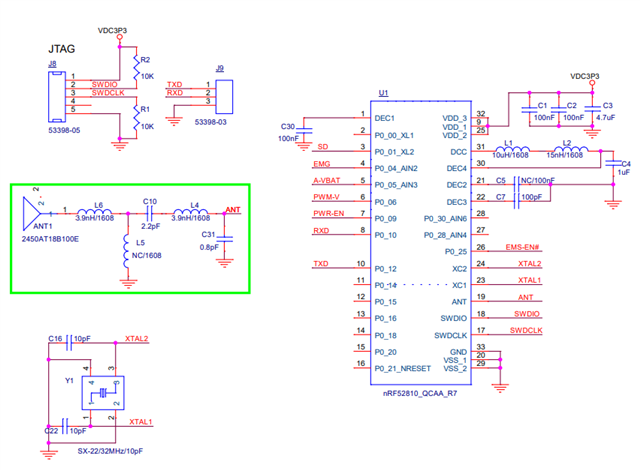Click the U1 reference designator label
This screenshot has width=640, height=470.
click(383, 93)
